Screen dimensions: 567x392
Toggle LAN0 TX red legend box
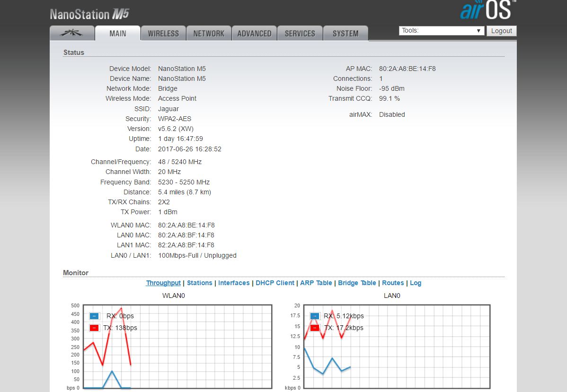(315, 328)
